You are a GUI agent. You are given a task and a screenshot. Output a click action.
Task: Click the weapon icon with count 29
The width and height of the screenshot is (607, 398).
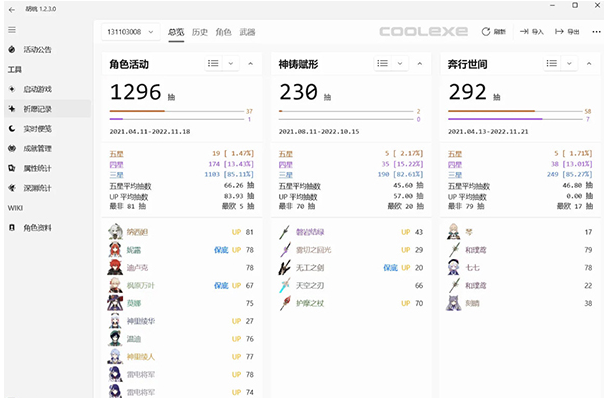coord(285,250)
